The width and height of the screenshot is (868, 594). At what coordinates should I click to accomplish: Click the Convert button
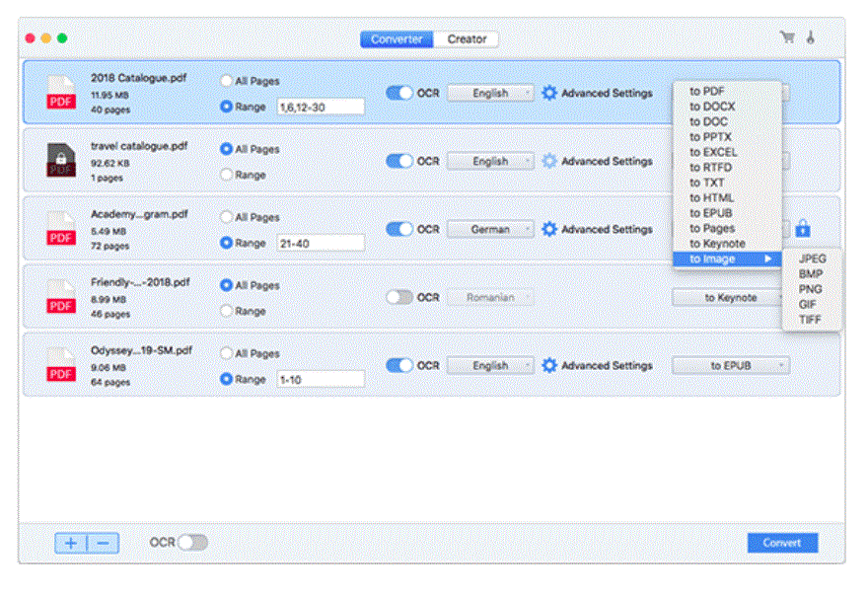click(782, 543)
